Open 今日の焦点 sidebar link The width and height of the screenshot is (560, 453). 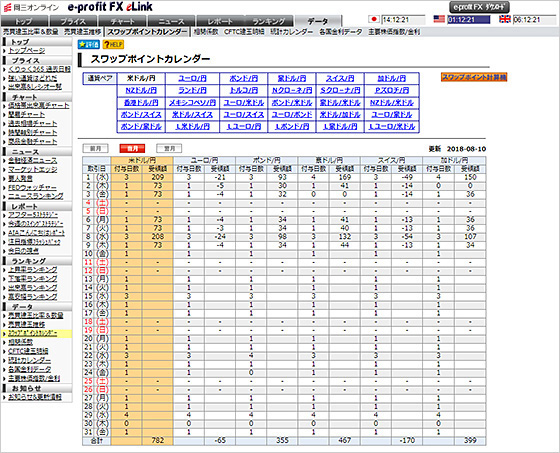(23, 251)
